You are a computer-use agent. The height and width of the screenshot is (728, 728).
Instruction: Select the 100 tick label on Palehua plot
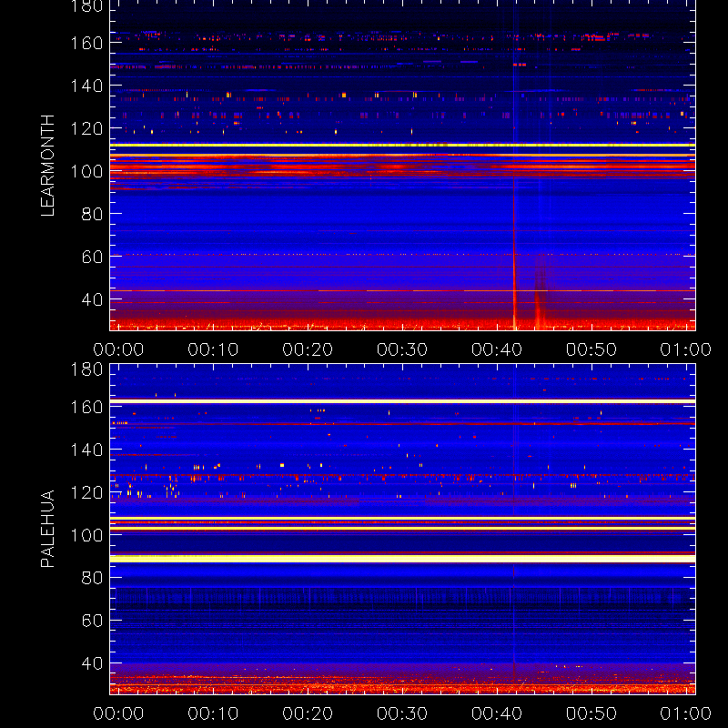86,535
